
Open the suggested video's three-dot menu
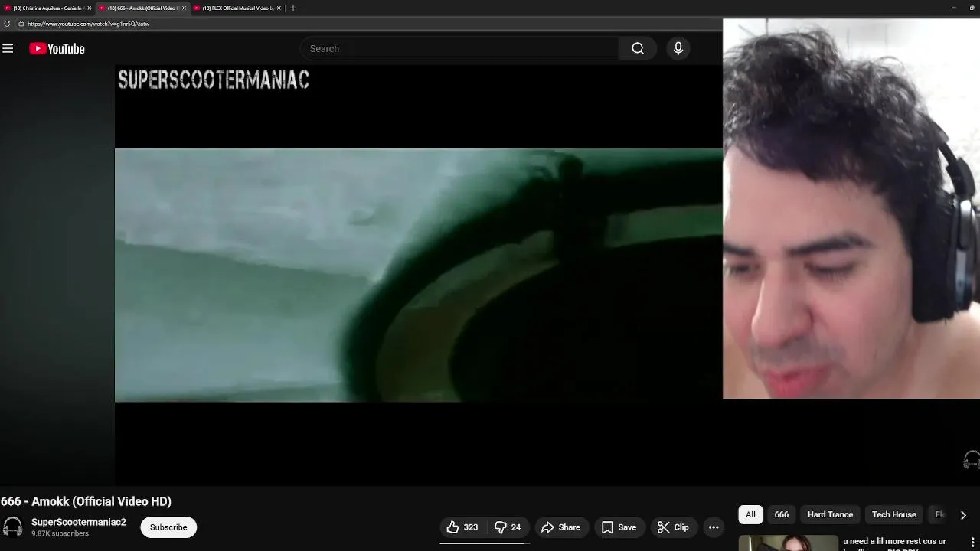pyautogui.click(x=973, y=543)
